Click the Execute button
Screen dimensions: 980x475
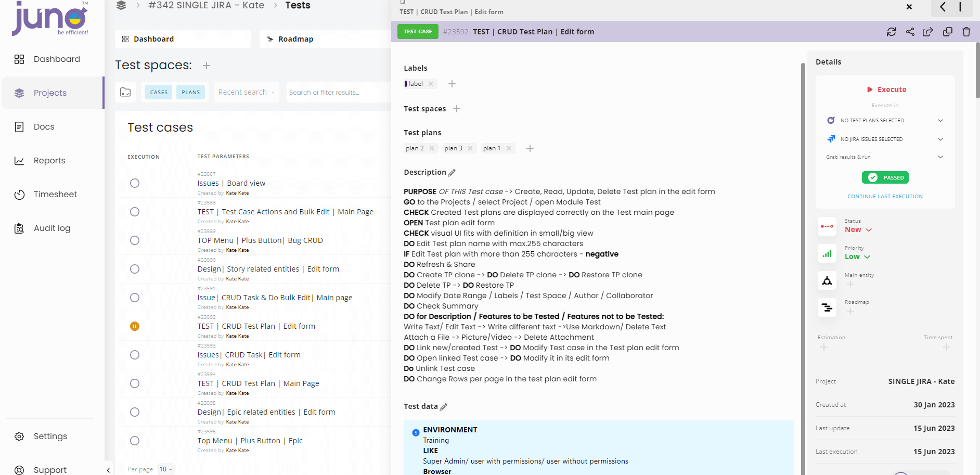pyautogui.click(x=886, y=89)
